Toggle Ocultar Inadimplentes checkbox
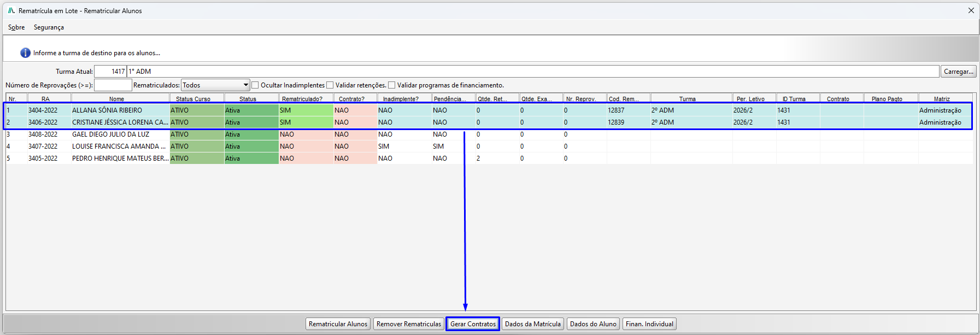 [x=255, y=85]
